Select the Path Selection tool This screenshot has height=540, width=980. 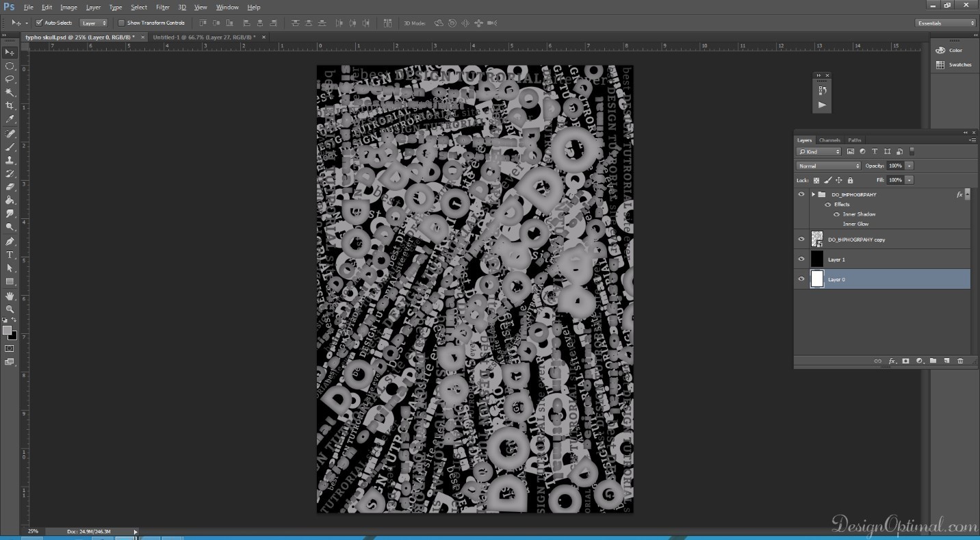tap(10, 268)
